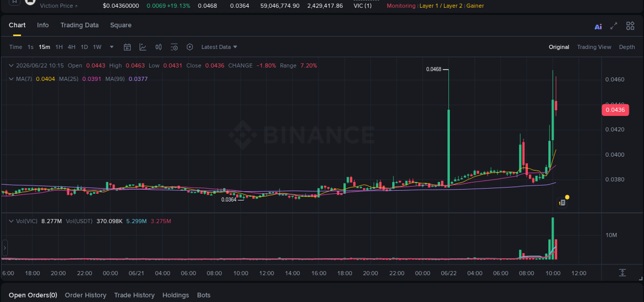Click the 0.0468 high price marker
This screenshot has height=302, width=644.
tap(434, 69)
